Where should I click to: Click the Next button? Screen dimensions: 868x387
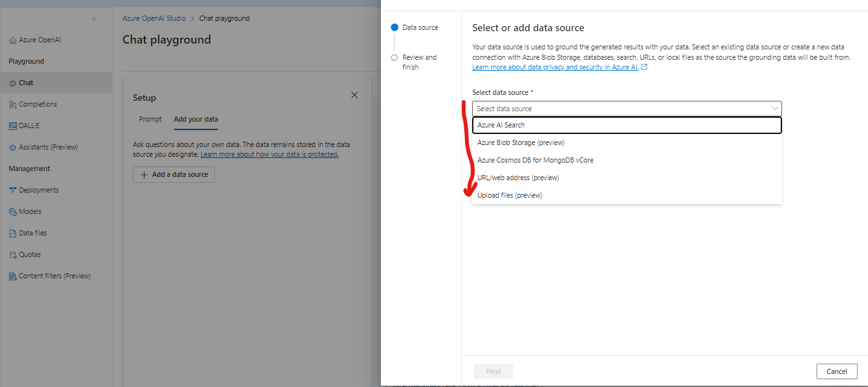tap(494, 371)
